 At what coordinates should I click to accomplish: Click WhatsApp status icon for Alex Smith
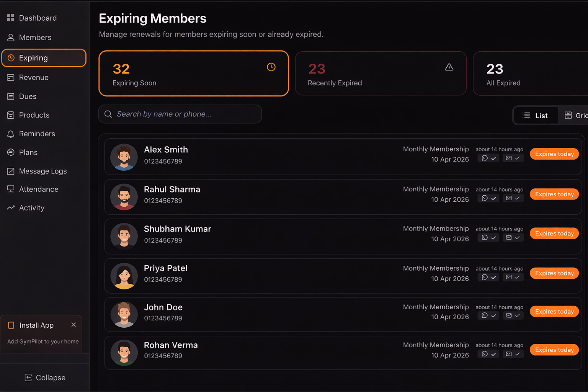point(485,158)
